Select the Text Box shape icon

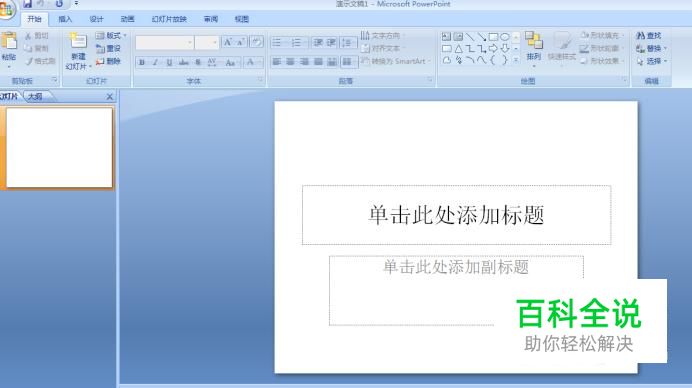pos(447,37)
